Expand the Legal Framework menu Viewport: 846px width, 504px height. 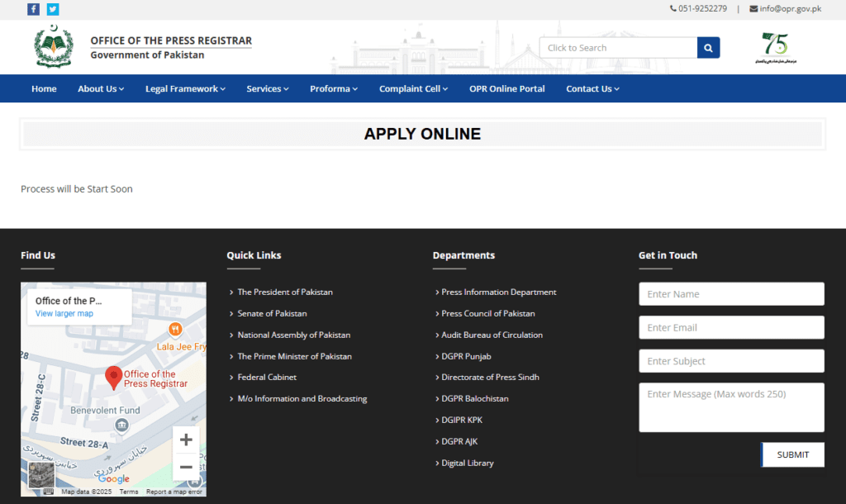pyautogui.click(x=186, y=88)
